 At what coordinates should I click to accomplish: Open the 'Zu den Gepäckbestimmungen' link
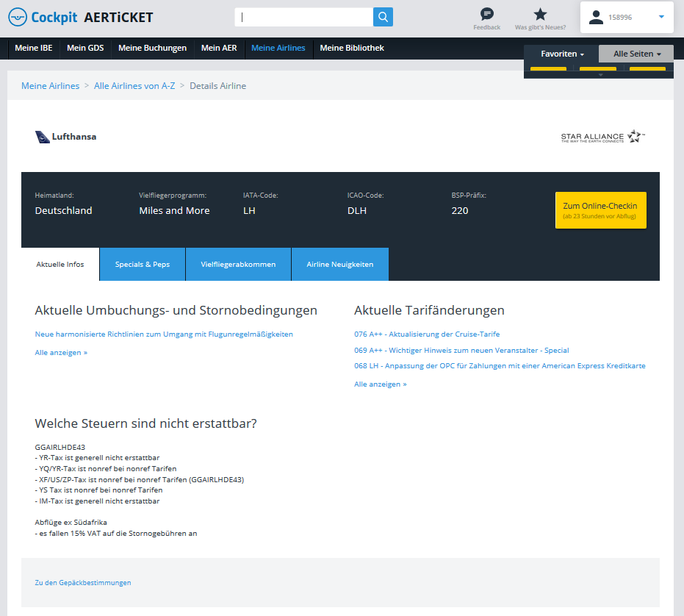(x=83, y=582)
